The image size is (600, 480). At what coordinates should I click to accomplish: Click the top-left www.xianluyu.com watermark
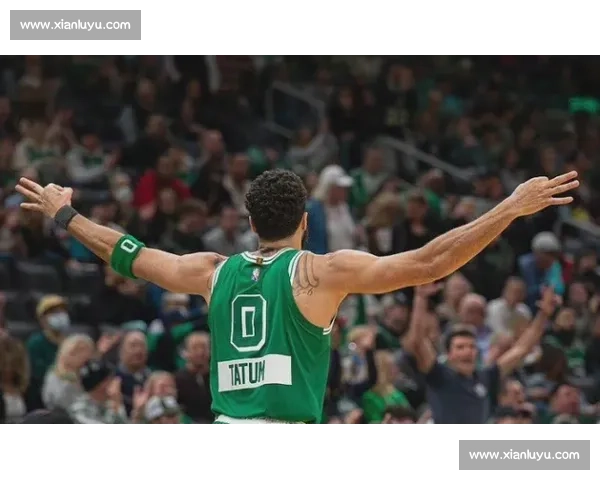75,24
